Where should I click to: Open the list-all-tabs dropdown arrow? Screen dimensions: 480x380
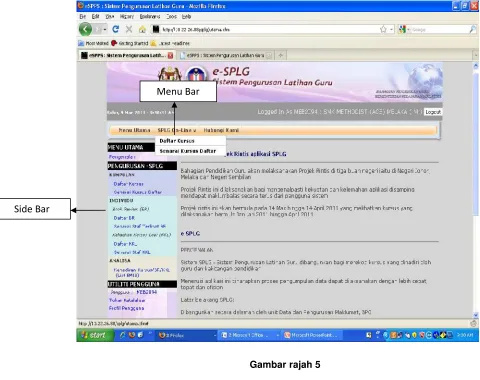click(x=476, y=55)
